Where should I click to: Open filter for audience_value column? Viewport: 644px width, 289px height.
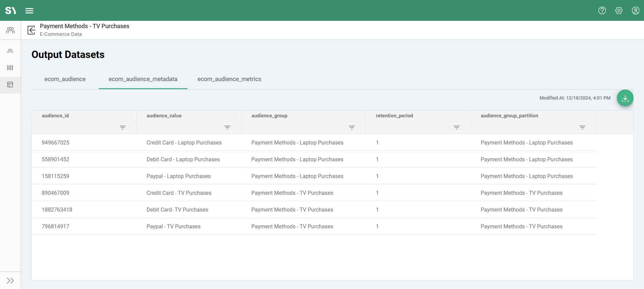[x=227, y=128]
